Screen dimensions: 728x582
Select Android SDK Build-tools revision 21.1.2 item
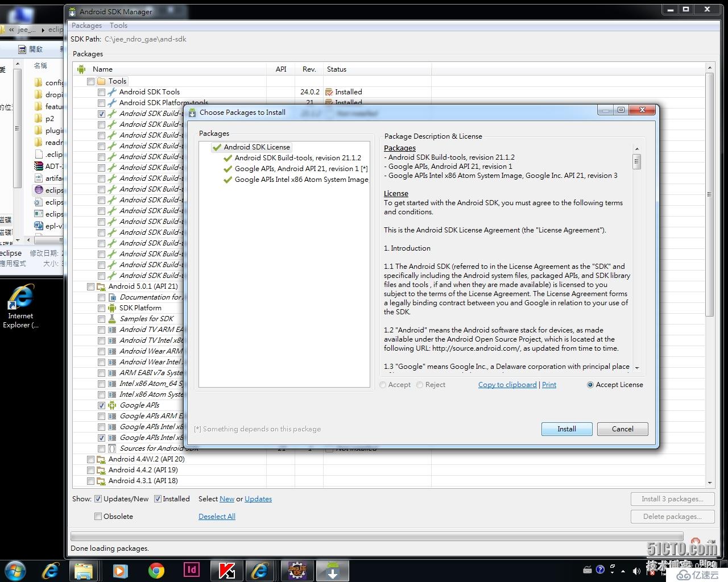coord(297,158)
